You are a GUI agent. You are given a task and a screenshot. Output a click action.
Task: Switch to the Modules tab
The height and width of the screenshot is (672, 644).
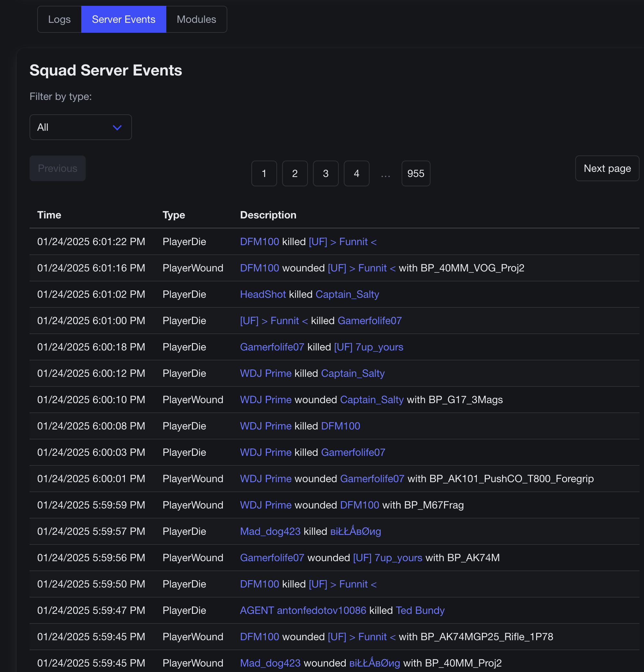(196, 19)
